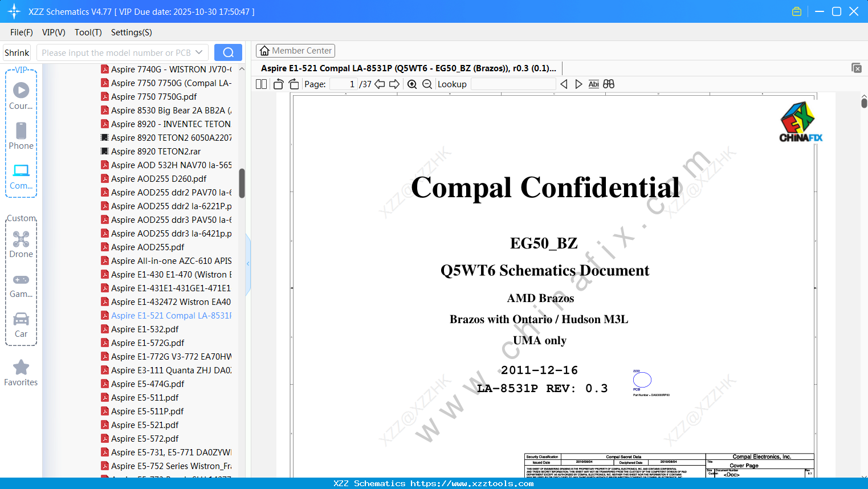
Task: Click the document vertical scrollbar thumb
Action: pyautogui.click(x=864, y=103)
